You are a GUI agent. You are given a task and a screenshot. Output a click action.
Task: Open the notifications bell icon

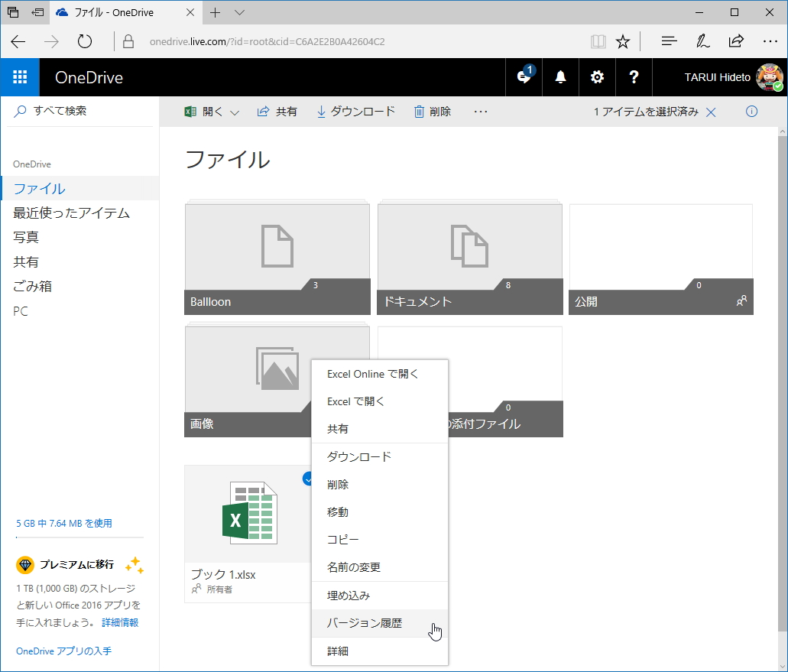click(560, 77)
